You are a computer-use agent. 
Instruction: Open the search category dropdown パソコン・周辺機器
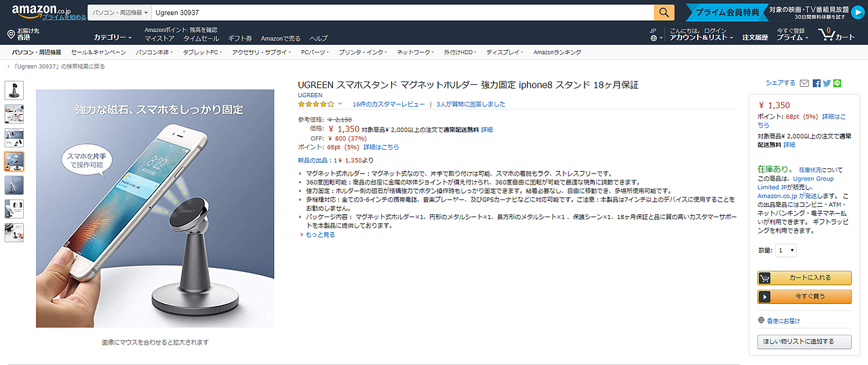click(119, 12)
